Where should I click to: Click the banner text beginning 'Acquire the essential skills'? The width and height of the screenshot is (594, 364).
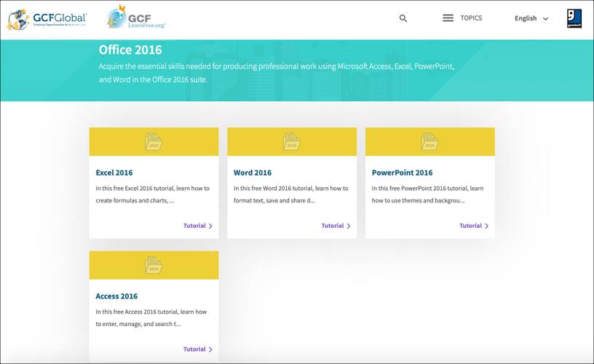coord(277,73)
